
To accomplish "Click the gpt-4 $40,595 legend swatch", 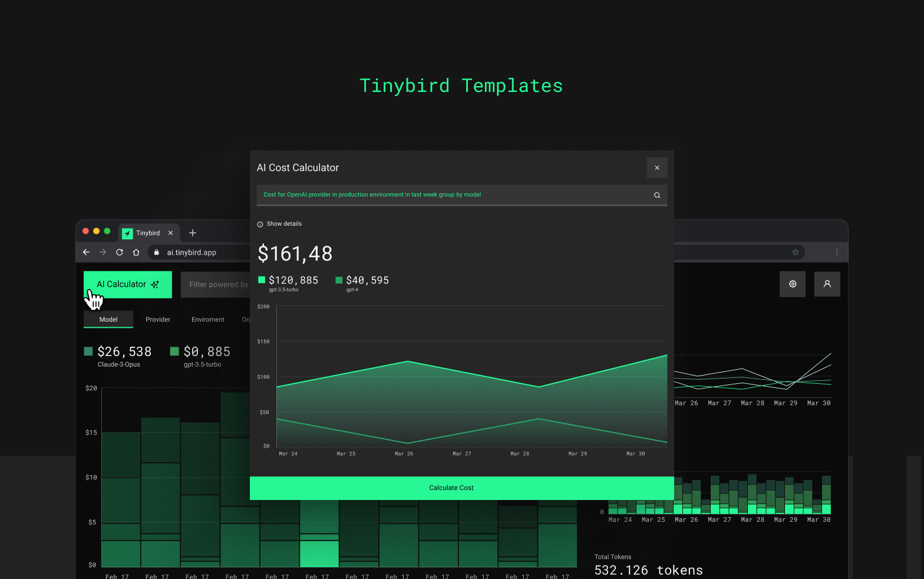I will [339, 280].
